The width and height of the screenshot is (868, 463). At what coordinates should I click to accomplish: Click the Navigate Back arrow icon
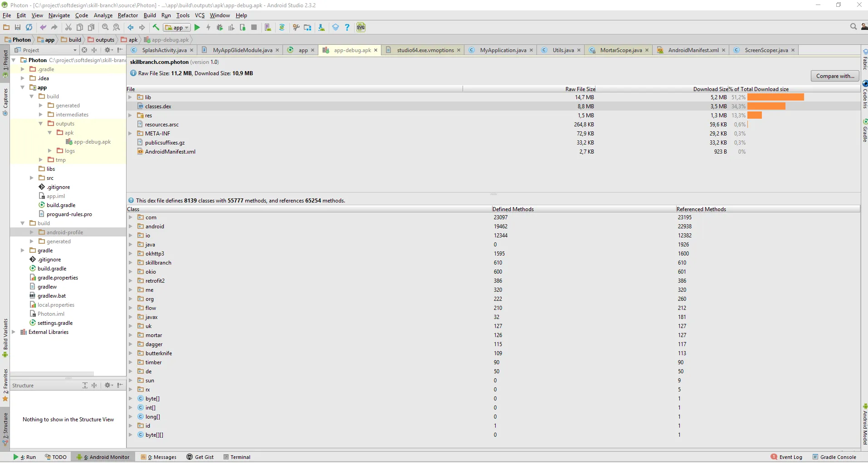[131, 28]
